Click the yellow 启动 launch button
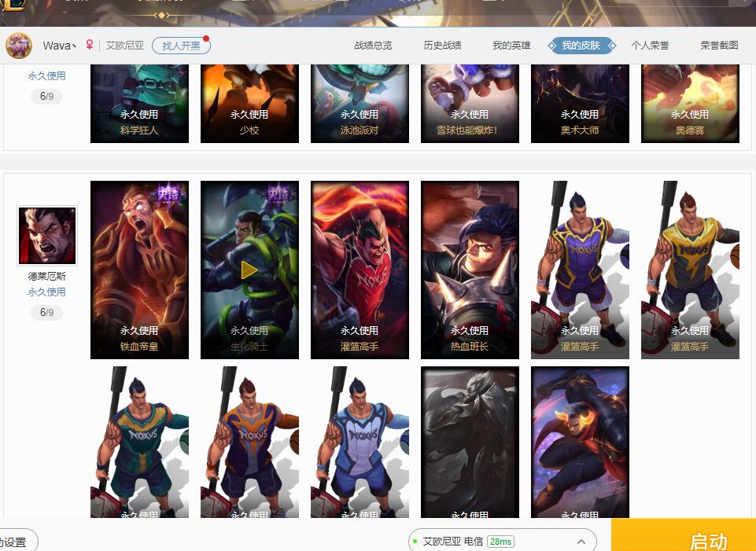Image resolution: width=756 pixels, height=551 pixels. tap(683, 535)
